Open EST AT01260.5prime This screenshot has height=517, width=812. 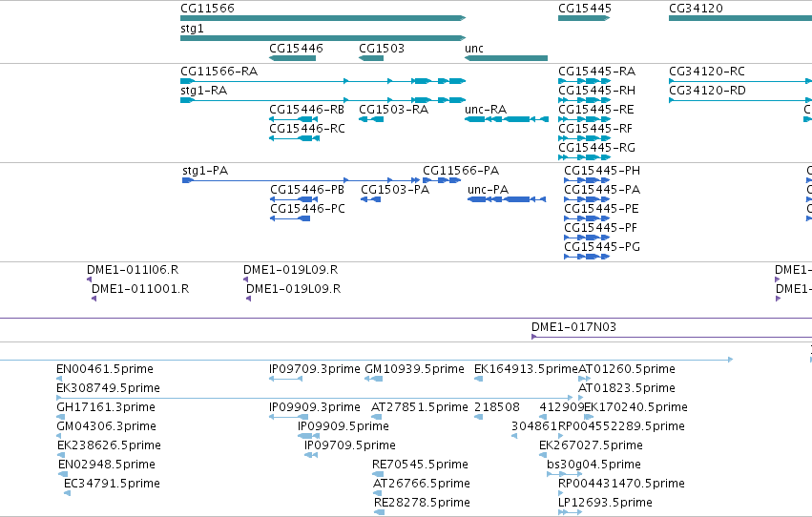(x=585, y=379)
